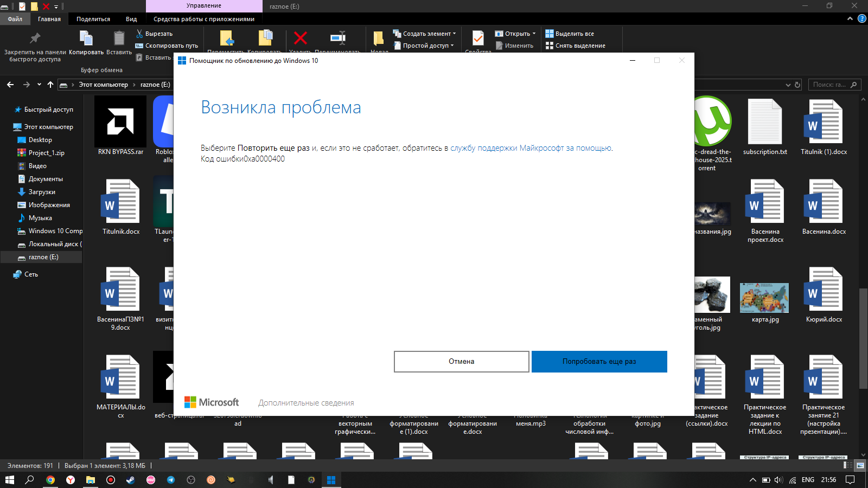Switch to Share (Поделиться) ribbon tab
Screen dimensions: 868x488
(x=93, y=19)
